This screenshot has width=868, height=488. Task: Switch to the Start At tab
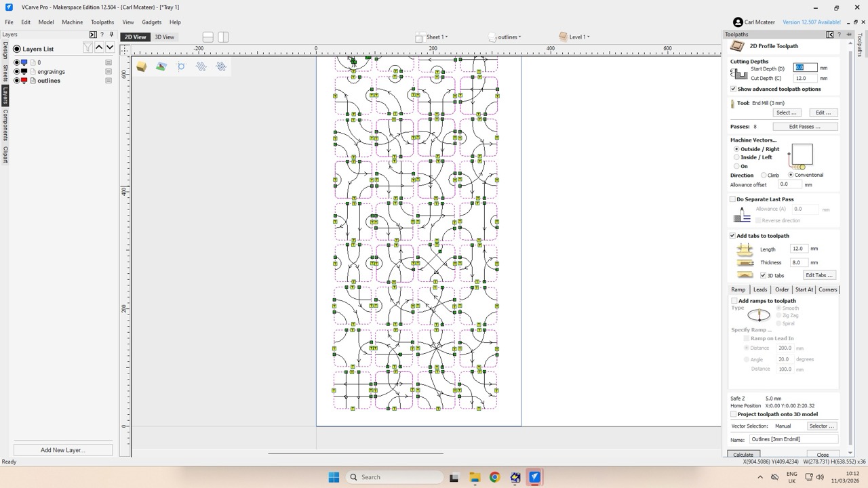804,289
